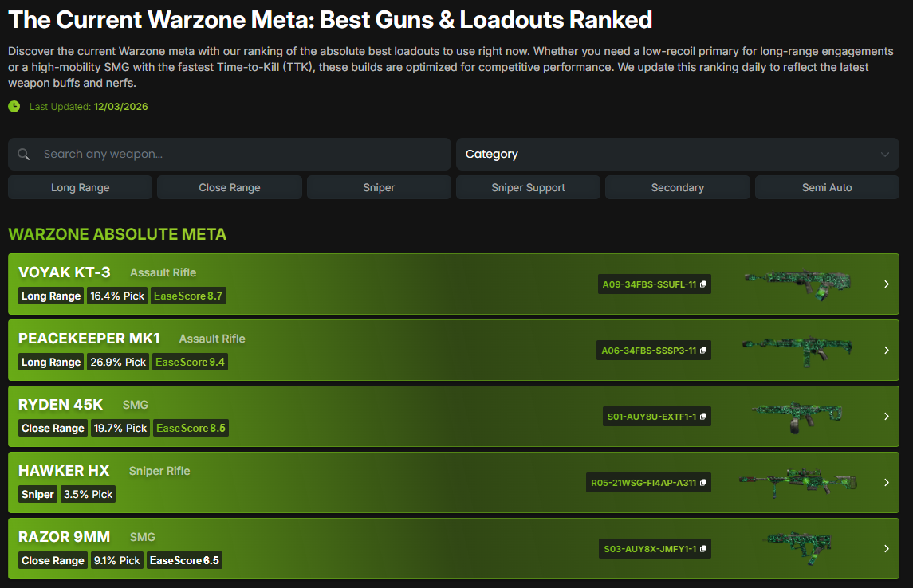Copy the PEACEKEEPER MK1 loadout code
The width and height of the screenshot is (913, 588).
[x=702, y=351]
